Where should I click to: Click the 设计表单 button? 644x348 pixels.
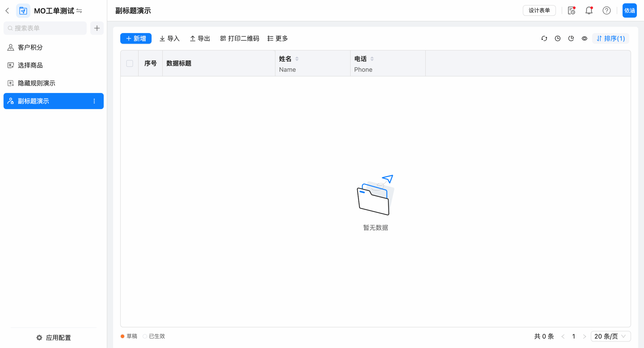pos(539,10)
